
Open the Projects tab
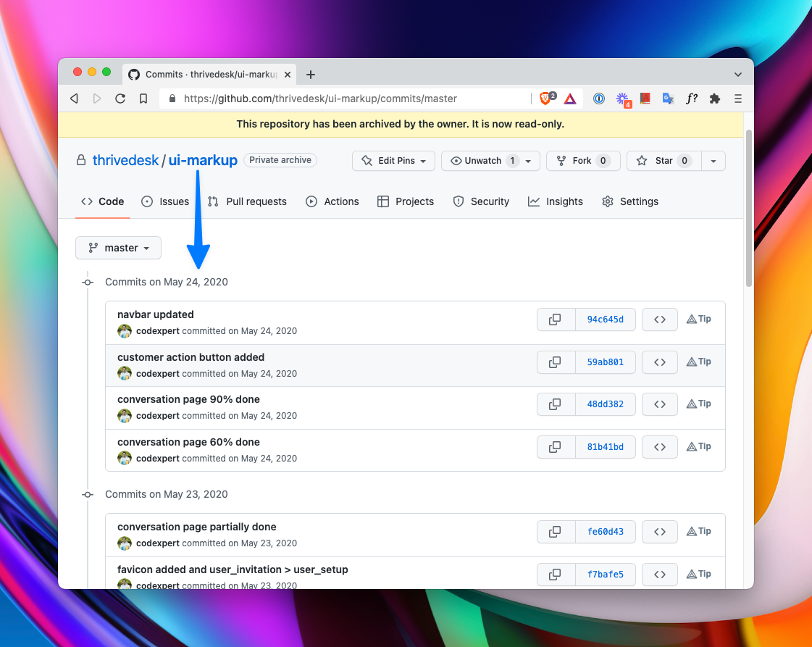coord(406,201)
